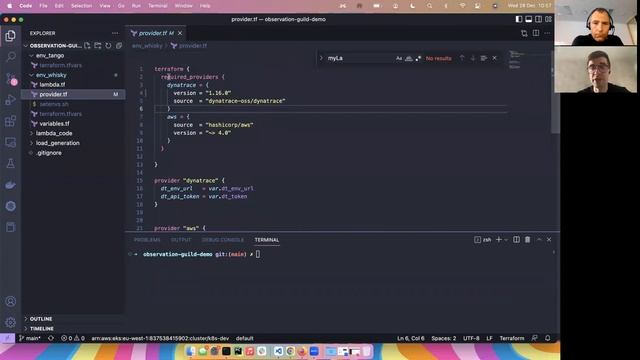The width and height of the screenshot is (640, 360).
Task: Kill the terminal with trash icon
Action: click(527, 240)
